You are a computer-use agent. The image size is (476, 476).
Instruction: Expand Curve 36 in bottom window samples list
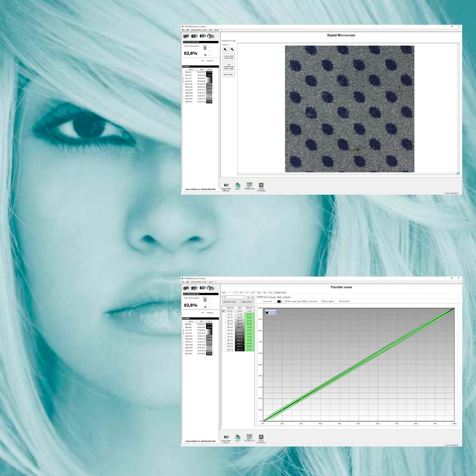(184, 333)
